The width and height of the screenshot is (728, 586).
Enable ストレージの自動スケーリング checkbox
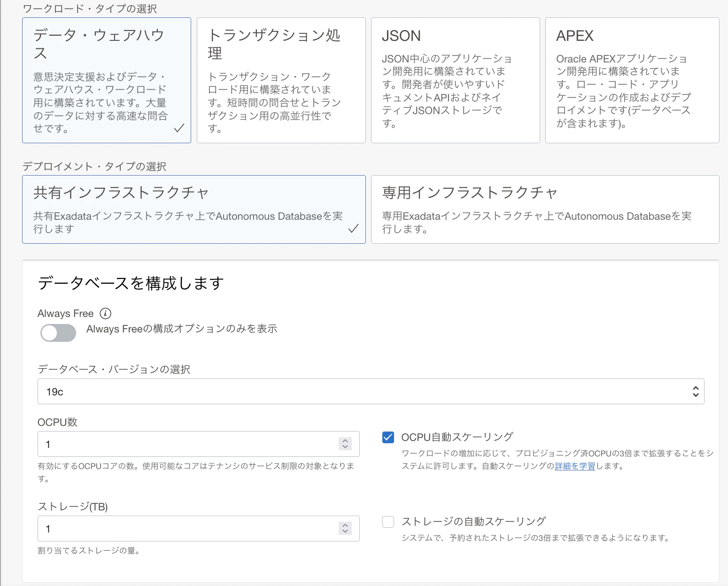coord(388,522)
